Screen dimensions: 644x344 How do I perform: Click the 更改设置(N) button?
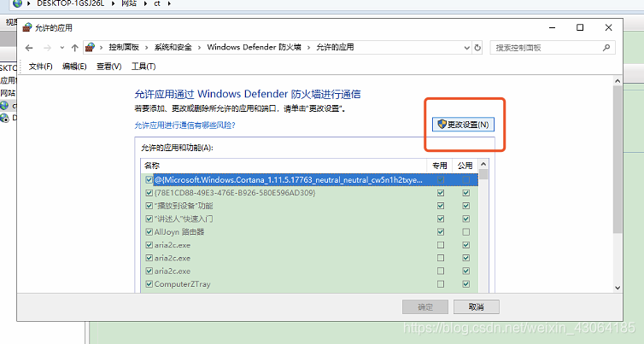pos(463,125)
